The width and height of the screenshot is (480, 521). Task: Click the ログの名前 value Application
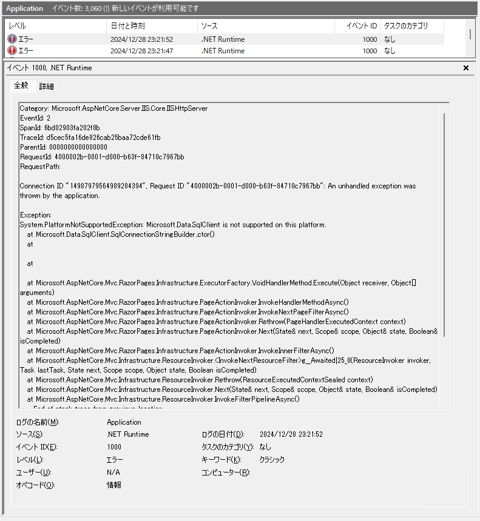point(124,422)
